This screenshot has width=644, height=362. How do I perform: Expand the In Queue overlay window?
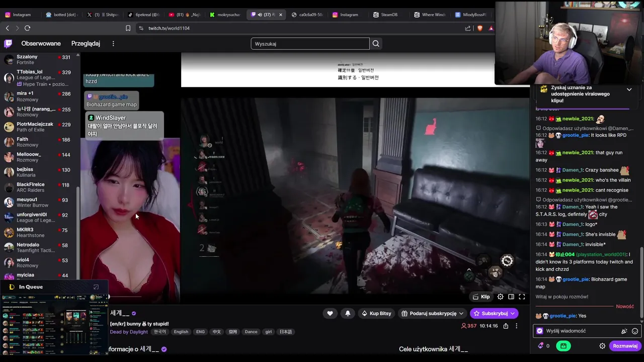click(x=96, y=287)
